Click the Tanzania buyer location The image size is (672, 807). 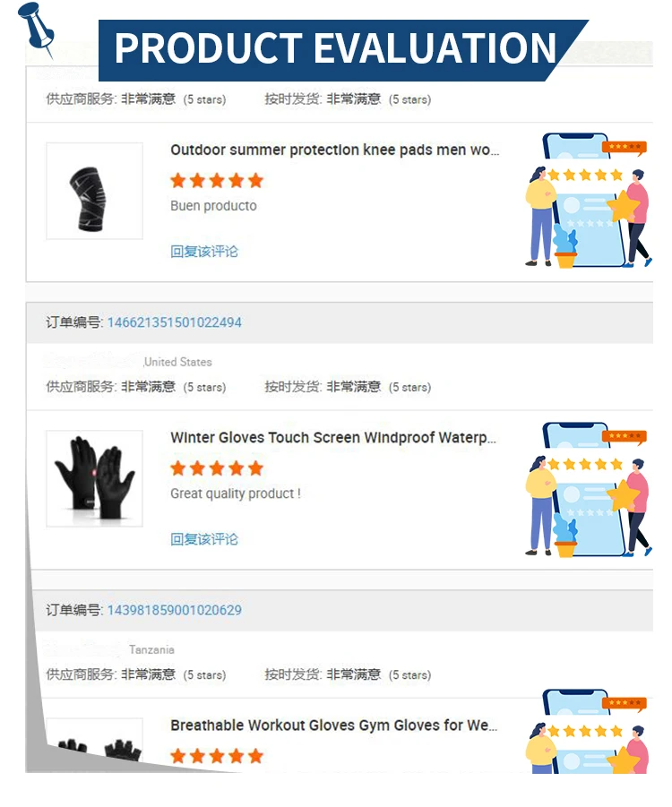click(152, 649)
